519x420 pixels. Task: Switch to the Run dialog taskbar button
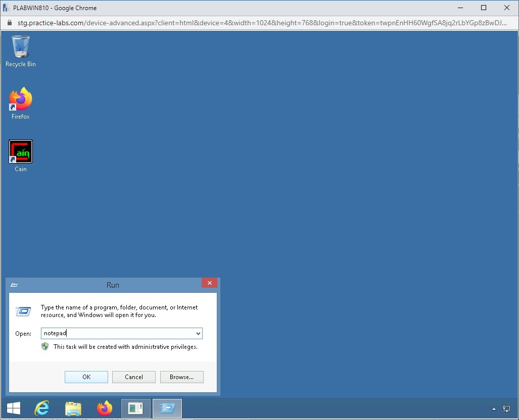[x=167, y=408]
